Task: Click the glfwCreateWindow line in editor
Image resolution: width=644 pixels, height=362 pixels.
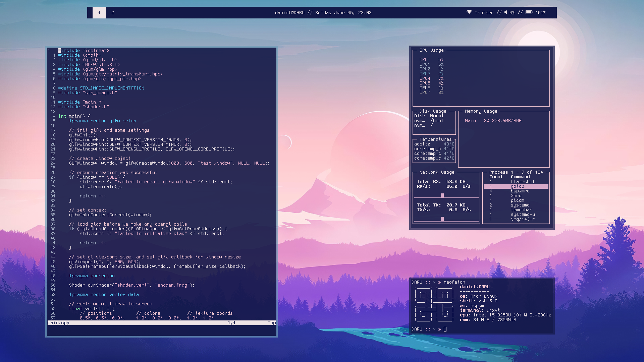Action: 169,163
